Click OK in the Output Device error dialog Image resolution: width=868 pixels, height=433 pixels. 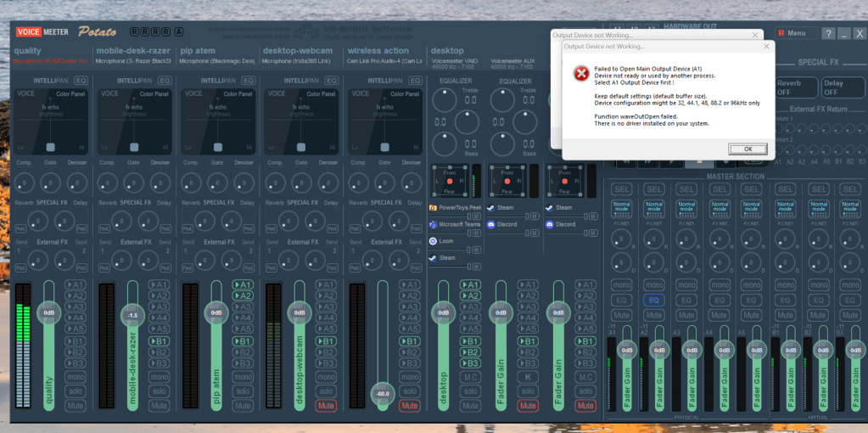point(748,149)
